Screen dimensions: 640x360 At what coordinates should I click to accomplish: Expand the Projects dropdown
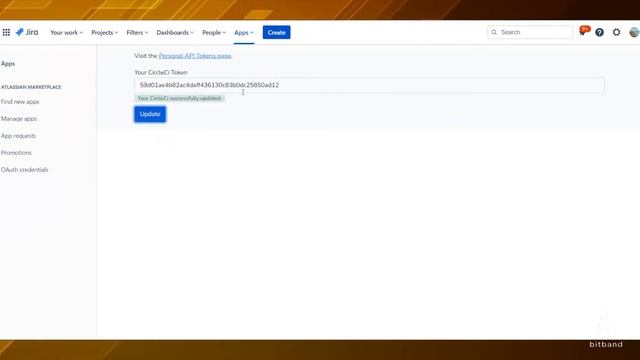104,33
